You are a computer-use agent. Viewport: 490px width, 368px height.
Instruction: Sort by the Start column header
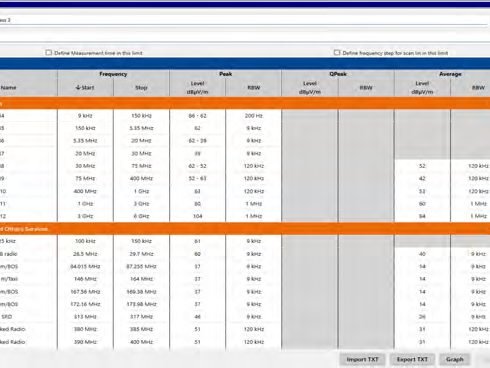(85, 88)
